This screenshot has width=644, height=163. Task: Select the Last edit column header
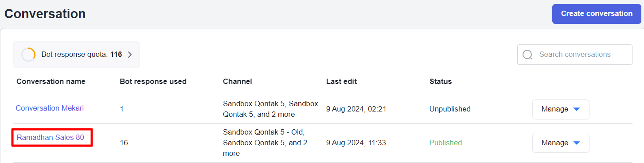(341, 82)
